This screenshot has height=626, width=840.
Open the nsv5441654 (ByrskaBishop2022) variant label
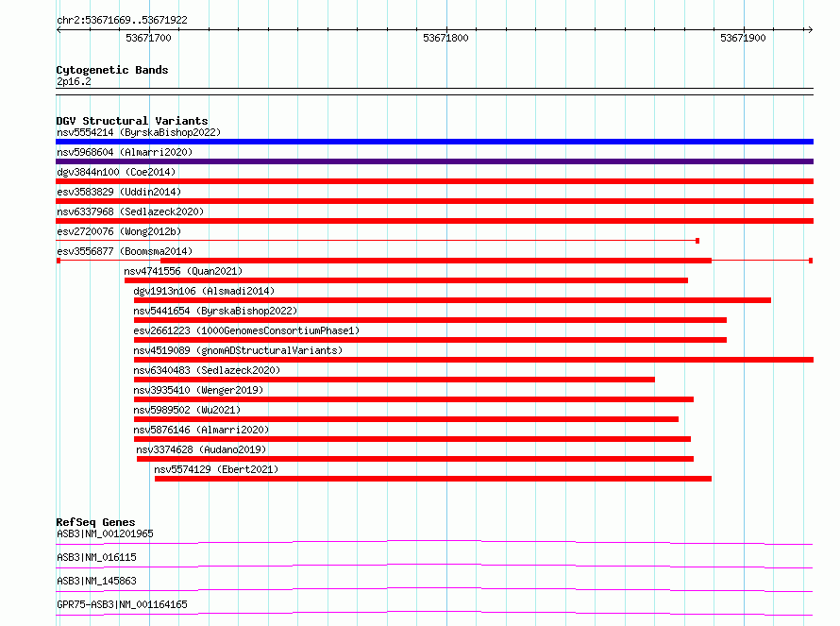[x=215, y=311]
